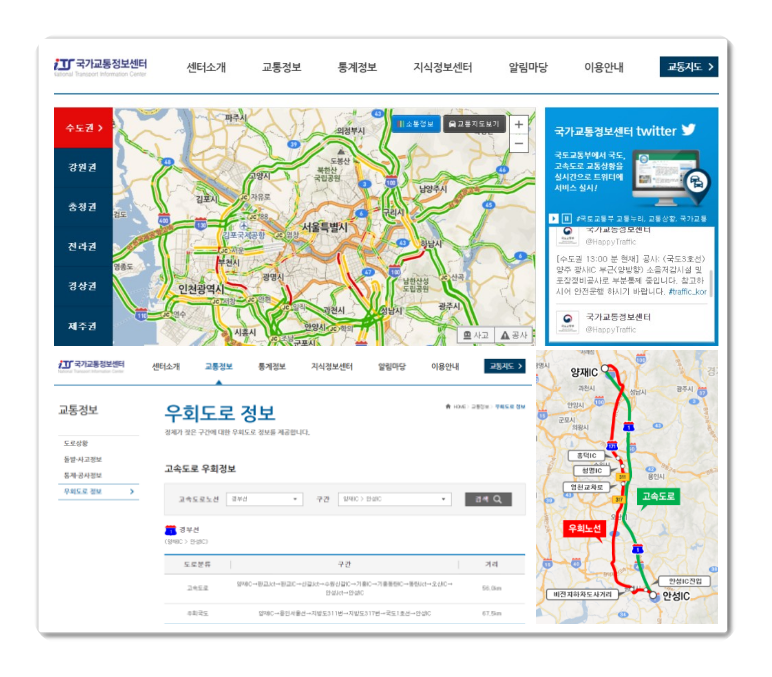
Task: Open 도로상황 in the side menu
Action: coord(76,443)
